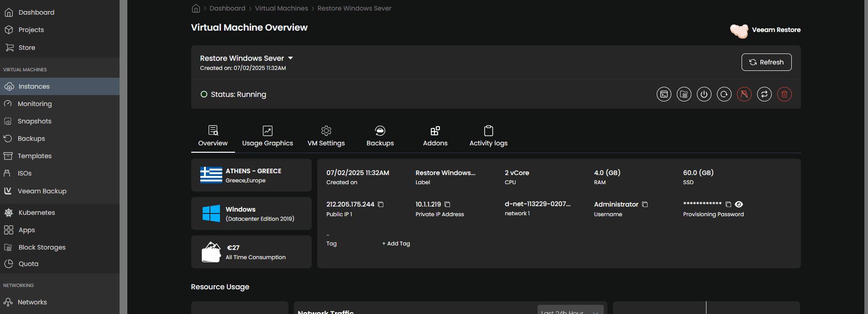Image resolution: width=868 pixels, height=314 pixels.
Task: Click Virtual Machines in the breadcrumb
Action: point(281,8)
